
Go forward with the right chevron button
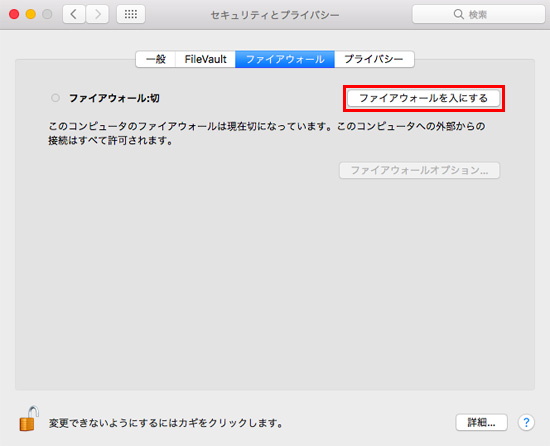pyautogui.click(x=97, y=14)
